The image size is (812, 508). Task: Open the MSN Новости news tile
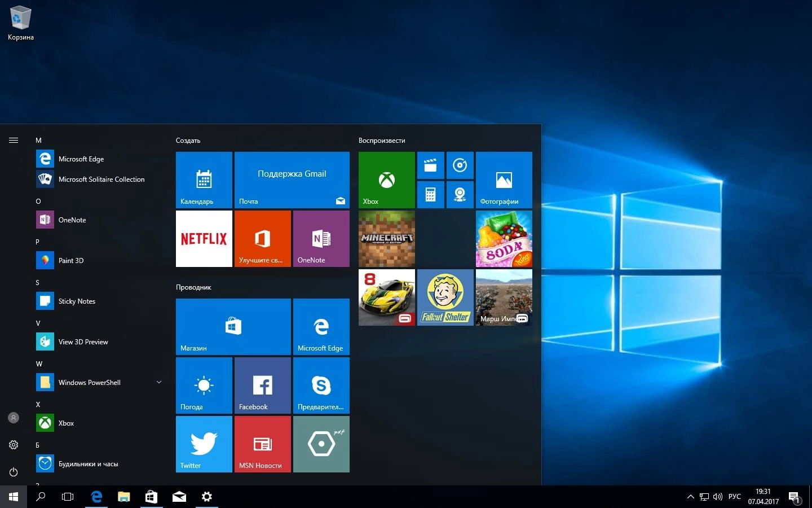click(263, 444)
